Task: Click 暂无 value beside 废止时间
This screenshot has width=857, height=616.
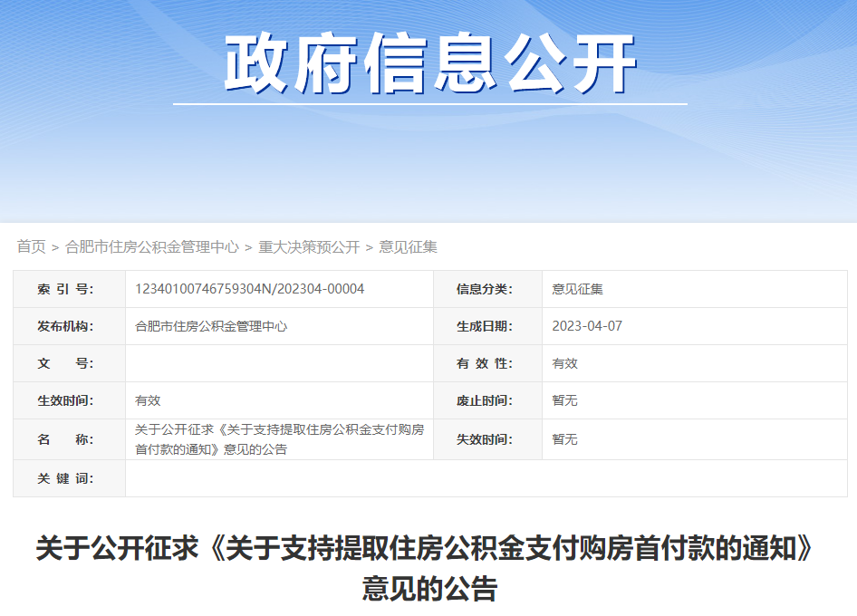Action: (x=564, y=400)
